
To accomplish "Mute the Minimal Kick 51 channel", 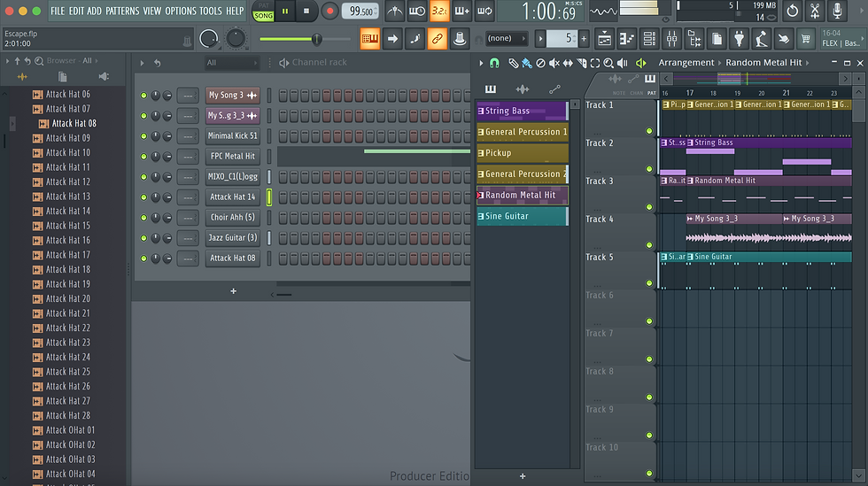I will [143, 136].
